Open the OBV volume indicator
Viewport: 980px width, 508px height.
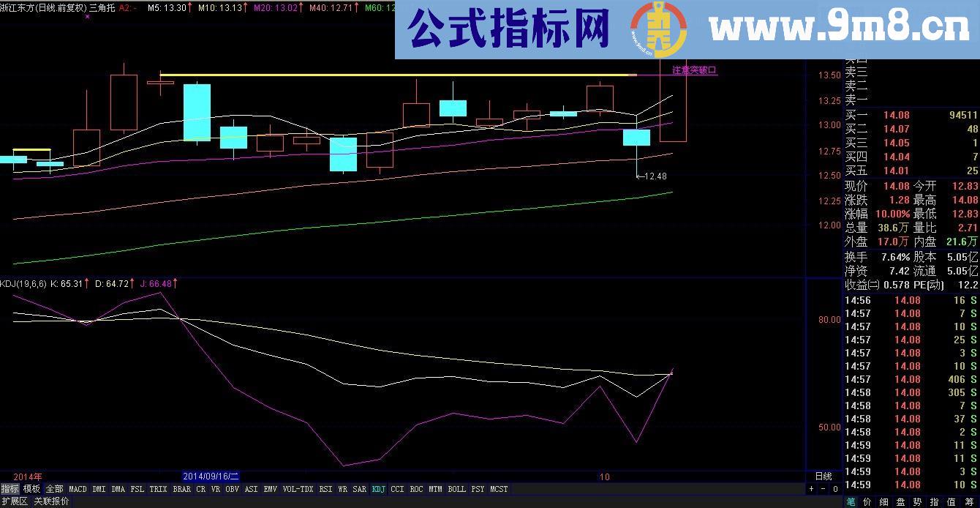(231, 489)
